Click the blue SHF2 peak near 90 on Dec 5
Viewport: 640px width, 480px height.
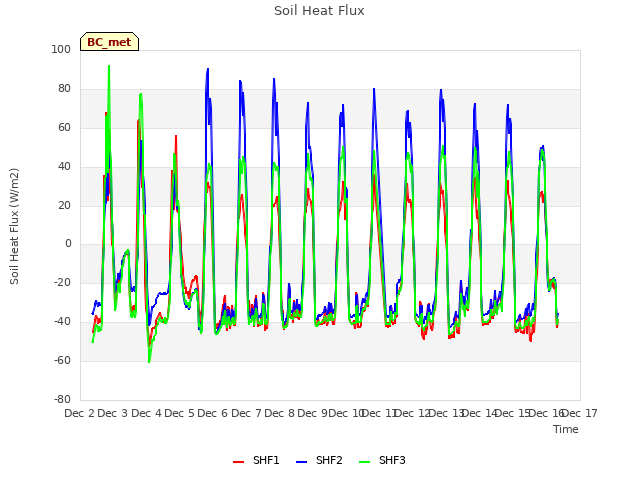pyautogui.click(x=208, y=69)
